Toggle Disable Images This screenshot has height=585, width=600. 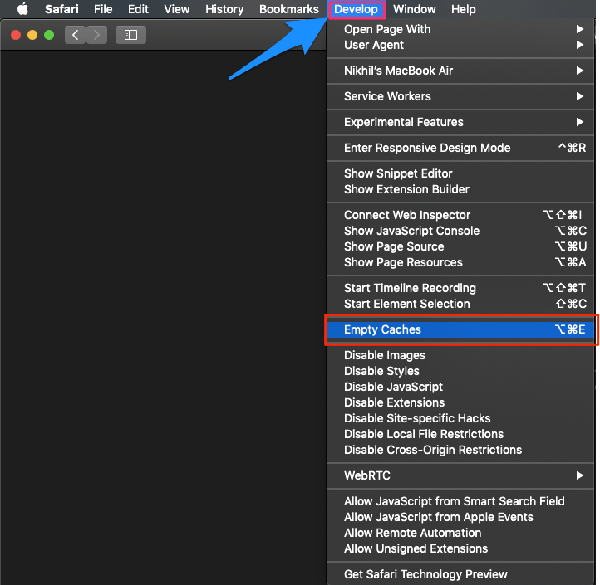tap(461, 355)
